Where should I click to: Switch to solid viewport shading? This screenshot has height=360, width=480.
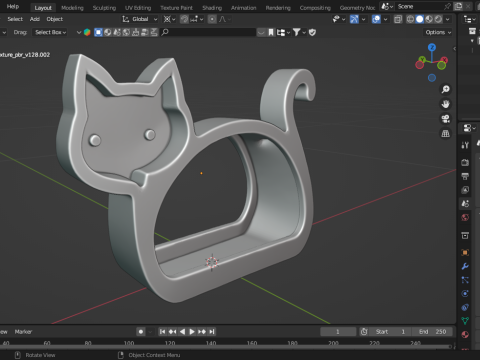(x=420, y=19)
